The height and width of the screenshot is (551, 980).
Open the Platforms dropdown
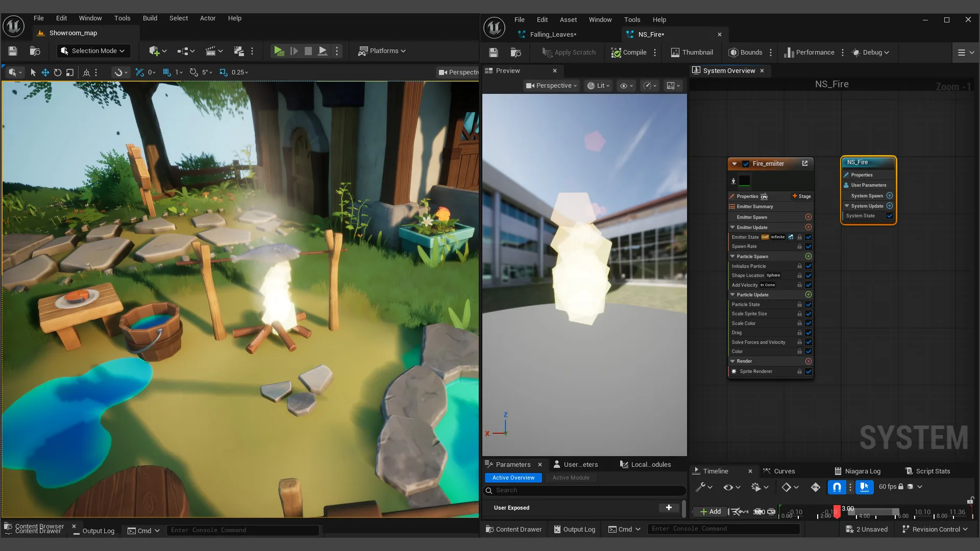coord(382,51)
